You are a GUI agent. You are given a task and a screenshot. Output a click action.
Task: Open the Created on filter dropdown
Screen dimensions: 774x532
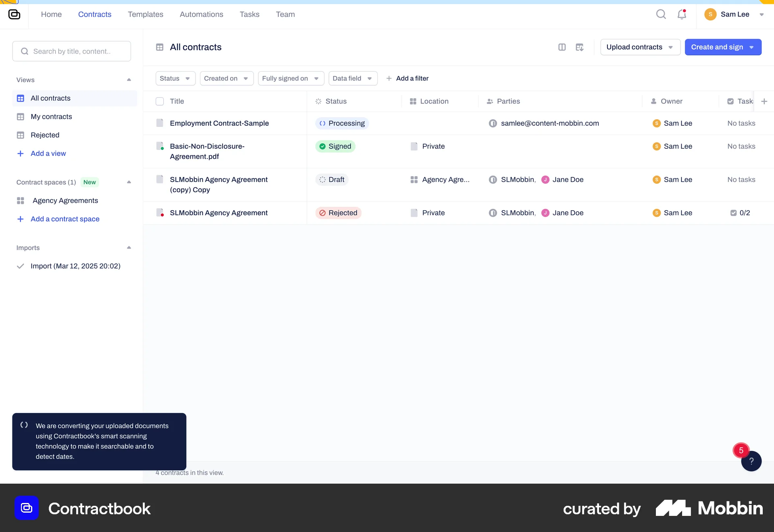(x=226, y=78)
